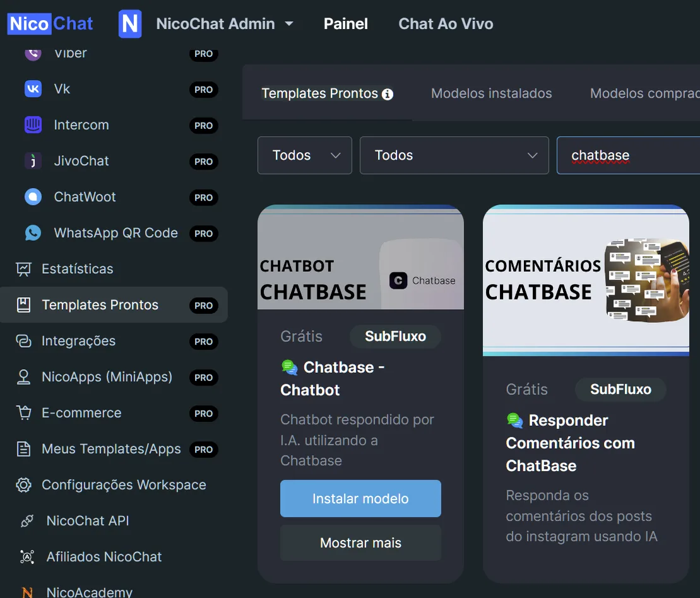Click the PRO badge next to Templates Prontos

click(204, 306)
